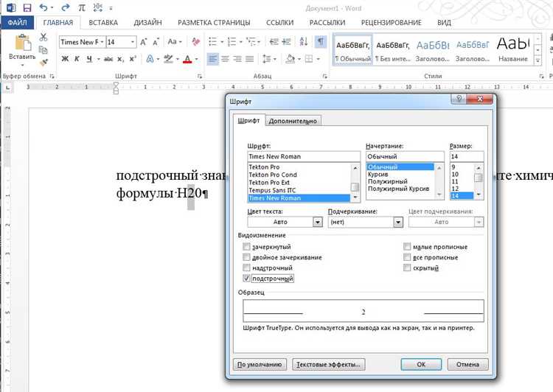553x392 pixels.
Task: Select the Название style thumbnail
Action: coord(513,49)
